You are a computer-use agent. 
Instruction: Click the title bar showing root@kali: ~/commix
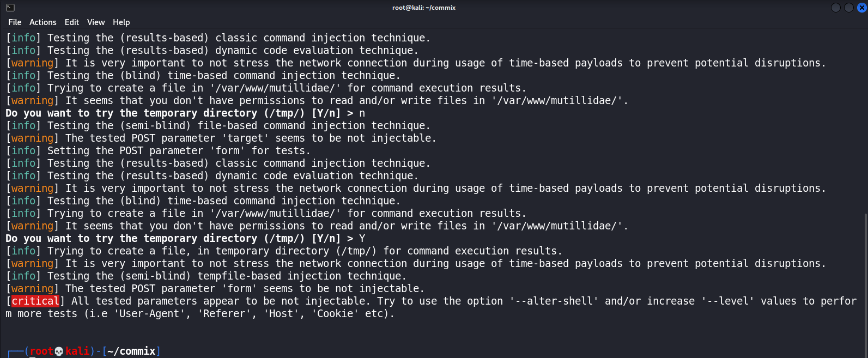[424, 7]
